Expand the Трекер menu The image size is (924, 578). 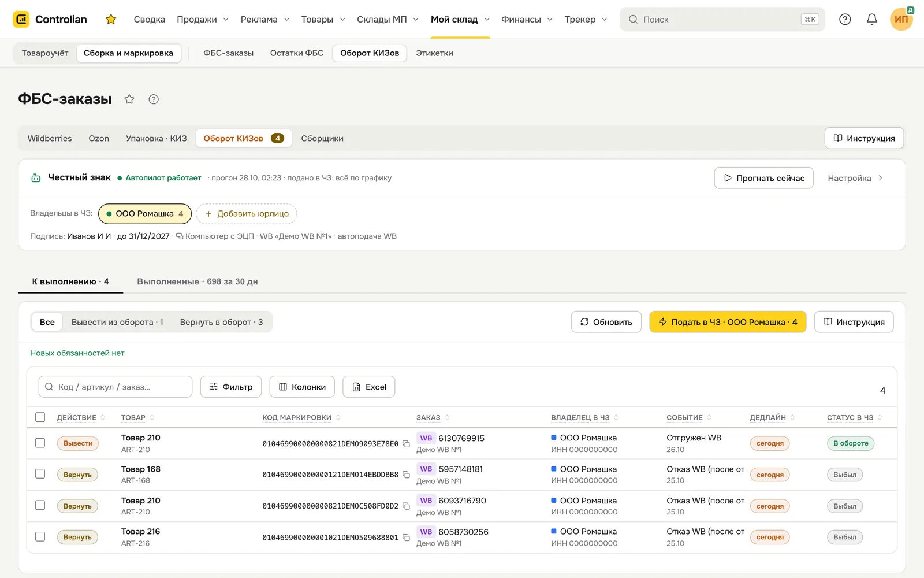click(x=586, y=19)
